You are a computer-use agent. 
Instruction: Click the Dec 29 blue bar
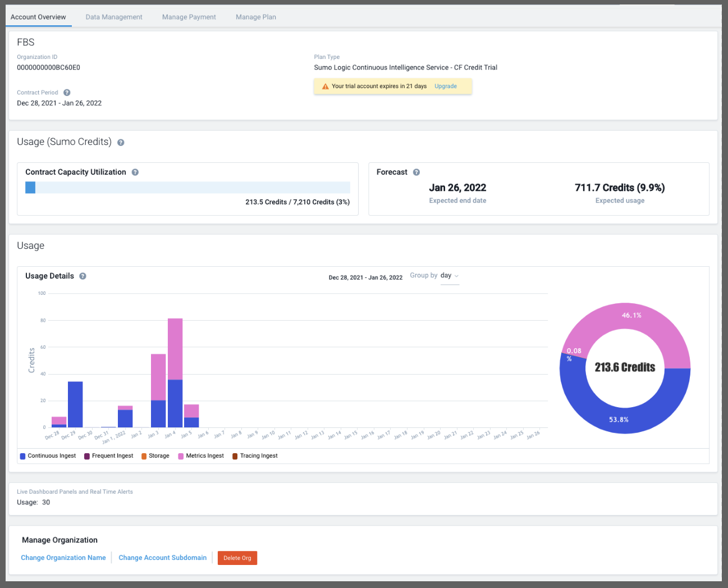[x=75, y=404]
